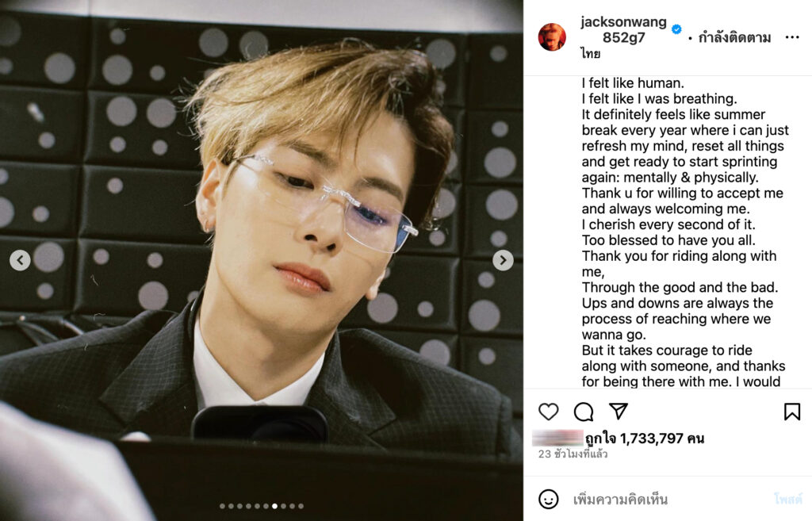Click the blue verified badge
The height and width of the screenshot is (521, 812).
point(676,29)
